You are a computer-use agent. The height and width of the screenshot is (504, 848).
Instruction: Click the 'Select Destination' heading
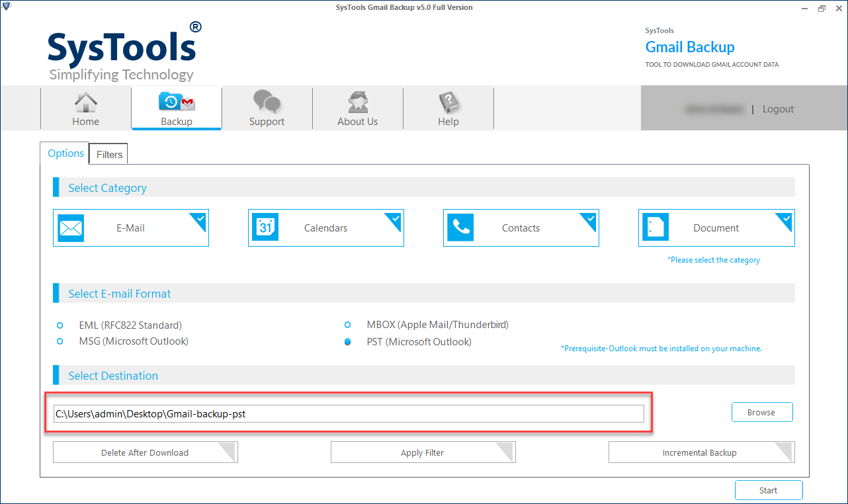coord(113,376)
